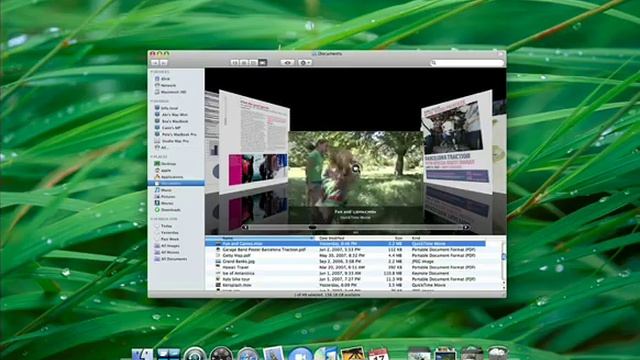The width and height of the screenshot is (640, 360).
Task: Select the Fun and Games.mov row
Action: tap(345, 244)
